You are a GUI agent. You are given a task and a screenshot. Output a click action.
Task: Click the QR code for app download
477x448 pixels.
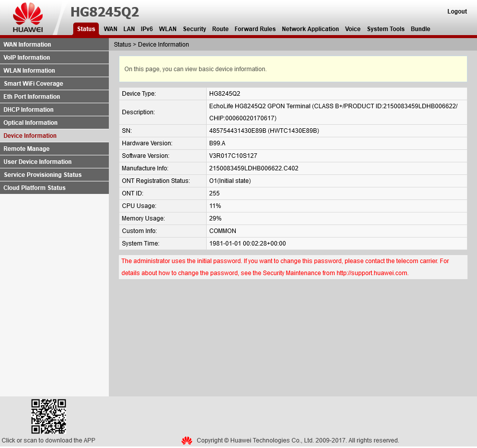49,416
